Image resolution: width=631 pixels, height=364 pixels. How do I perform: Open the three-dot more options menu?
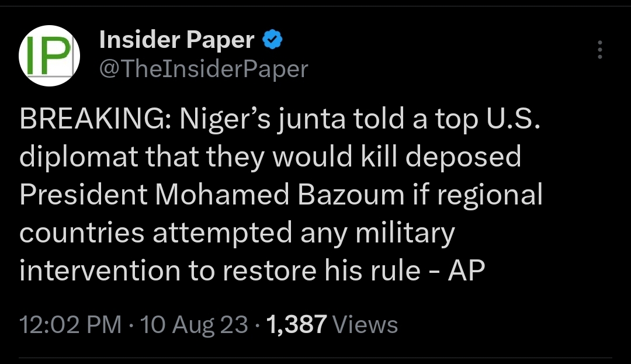click(599, 50)
